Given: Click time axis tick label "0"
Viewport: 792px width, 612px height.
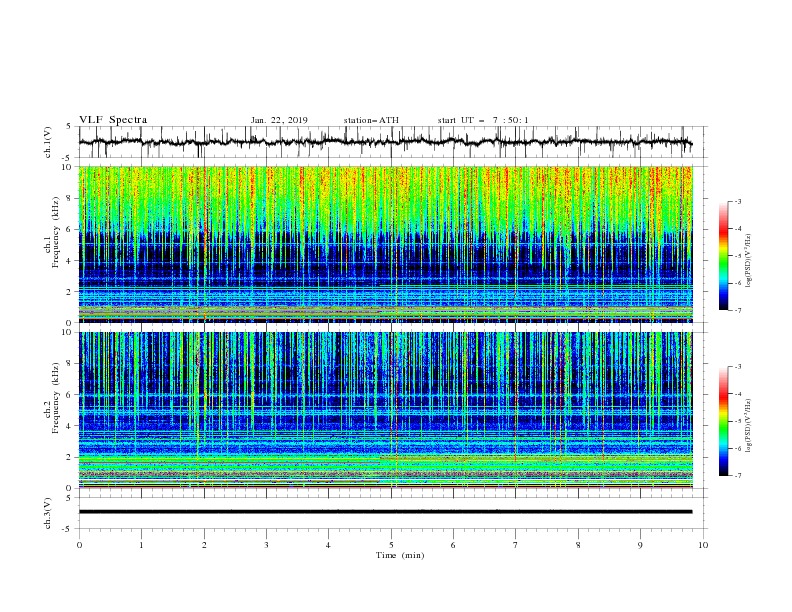Looking at the screenshot, I should coord(79,545).
